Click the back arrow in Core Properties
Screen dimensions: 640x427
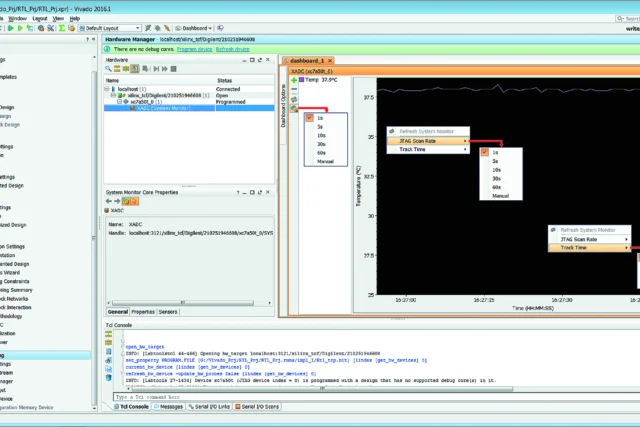click(109, 201)
